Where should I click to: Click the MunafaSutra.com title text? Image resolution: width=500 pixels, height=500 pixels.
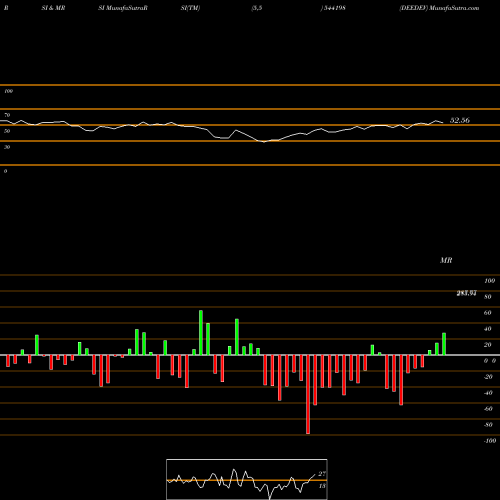(x=454, y=8)
